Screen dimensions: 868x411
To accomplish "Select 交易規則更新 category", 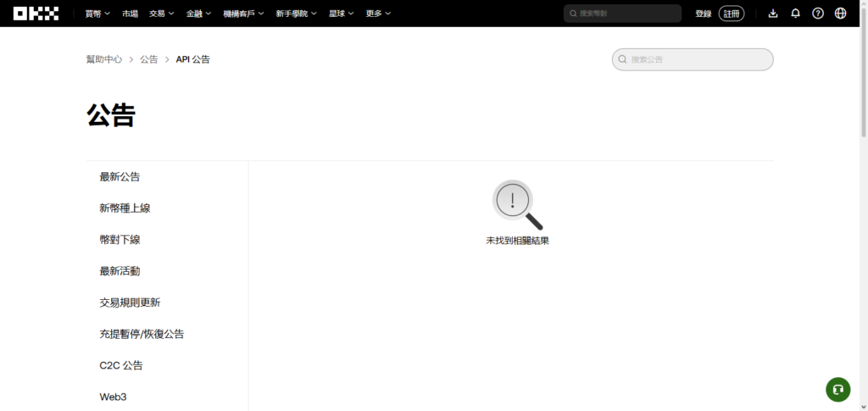I will coord(130,303).
